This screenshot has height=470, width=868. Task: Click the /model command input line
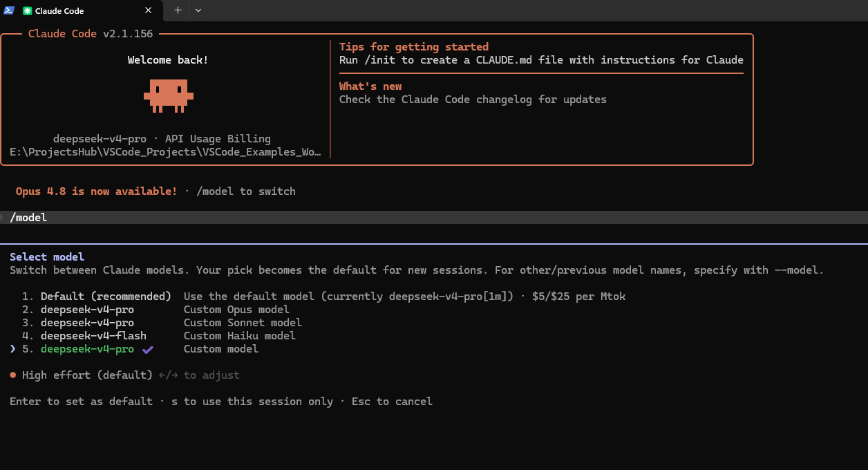[x=434, y=218]
